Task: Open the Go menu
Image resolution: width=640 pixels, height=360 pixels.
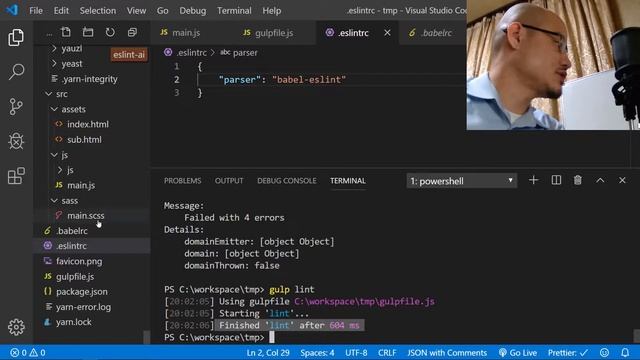Action: click(x=162, y=11)
